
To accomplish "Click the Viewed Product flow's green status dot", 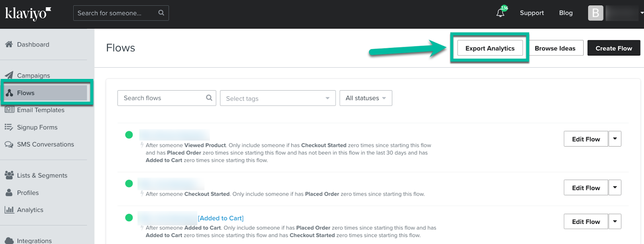I will (129, 135).
